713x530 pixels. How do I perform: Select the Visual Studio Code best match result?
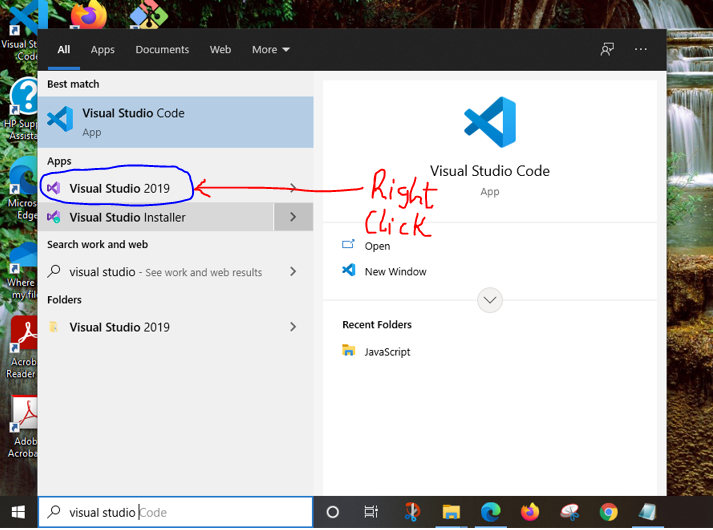(176, 122)
